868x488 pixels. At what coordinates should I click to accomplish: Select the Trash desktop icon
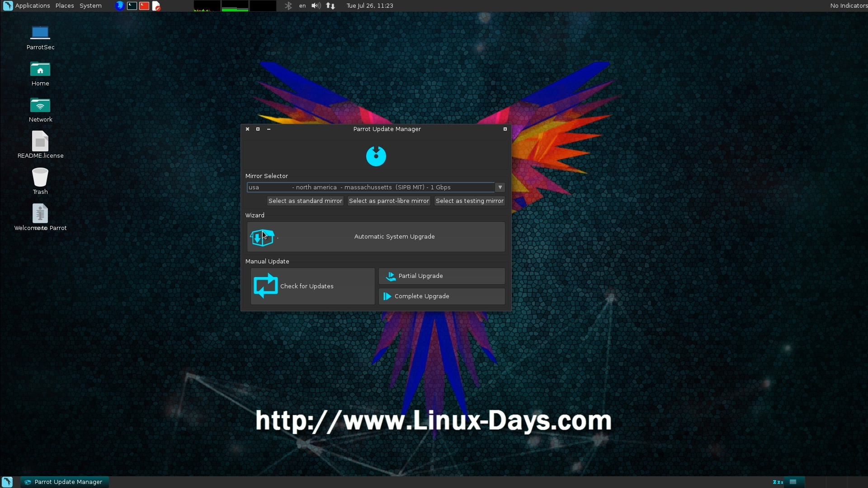[40, 181]
